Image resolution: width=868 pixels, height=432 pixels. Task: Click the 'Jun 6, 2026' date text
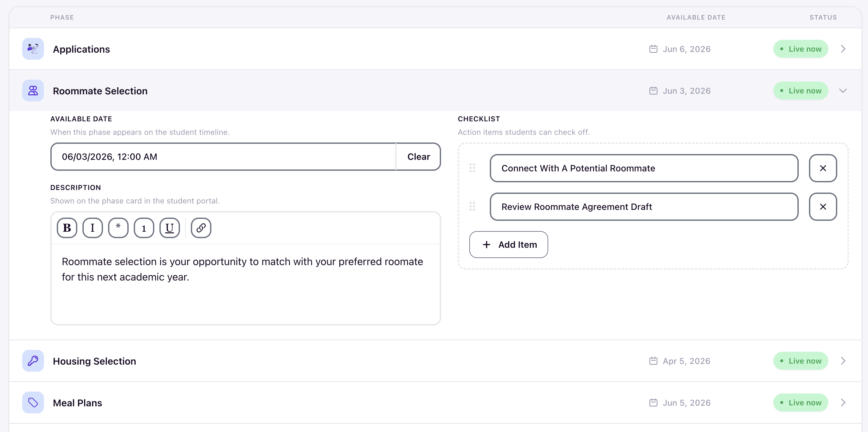tap(687, 49)
